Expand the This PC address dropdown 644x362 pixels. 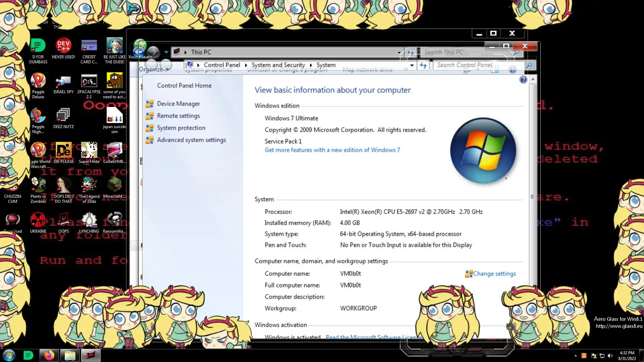click(399, 52)
